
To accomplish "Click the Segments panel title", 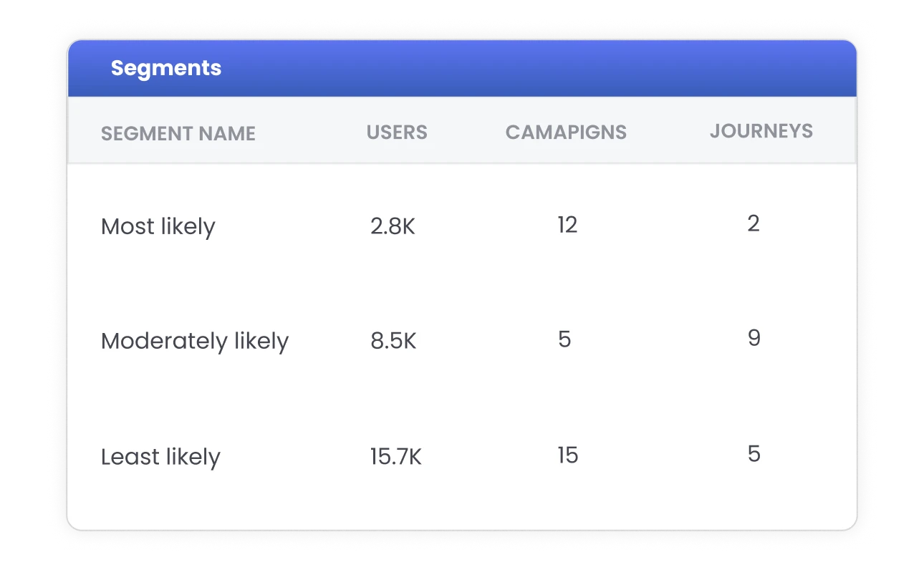I will pyautogui.click(x=166, y=68).
